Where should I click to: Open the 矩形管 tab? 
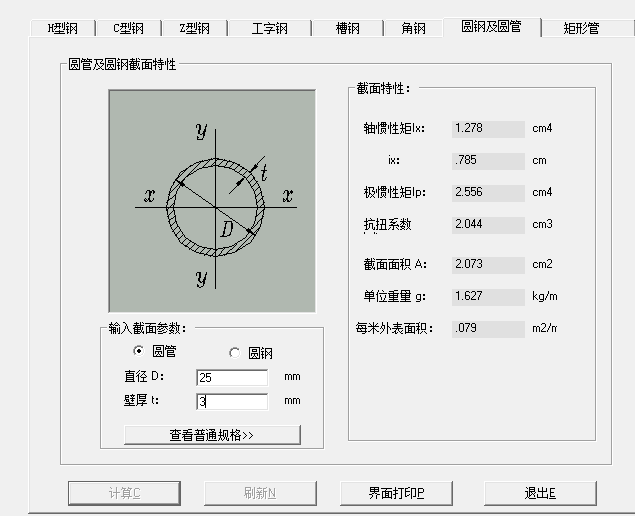(x=581, y=28)
